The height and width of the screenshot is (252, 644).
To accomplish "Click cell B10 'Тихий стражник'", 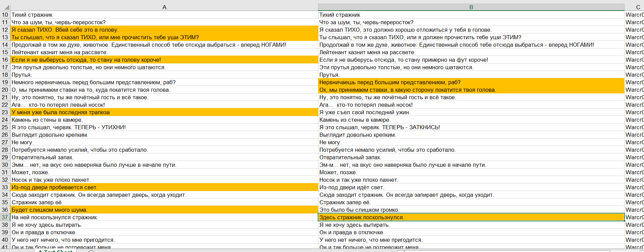I will point(471,15).
